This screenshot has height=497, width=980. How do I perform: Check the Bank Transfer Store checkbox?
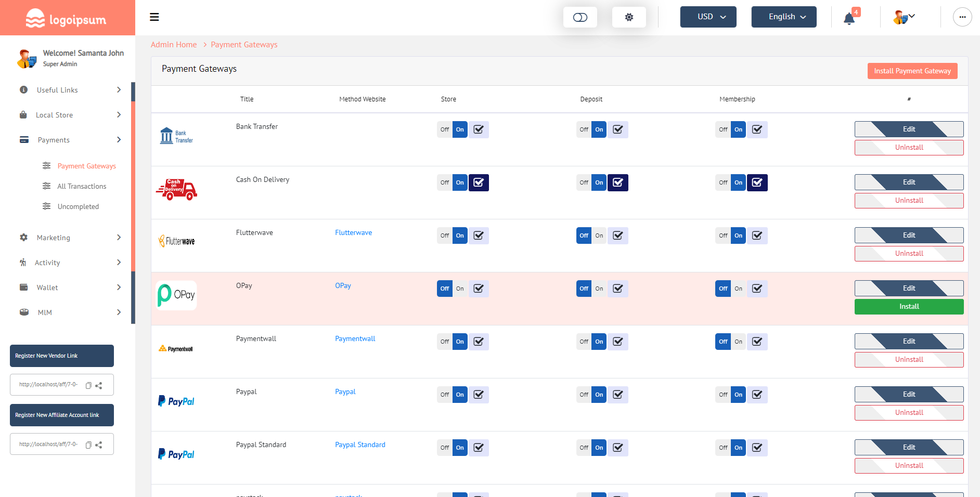[479, 129]
